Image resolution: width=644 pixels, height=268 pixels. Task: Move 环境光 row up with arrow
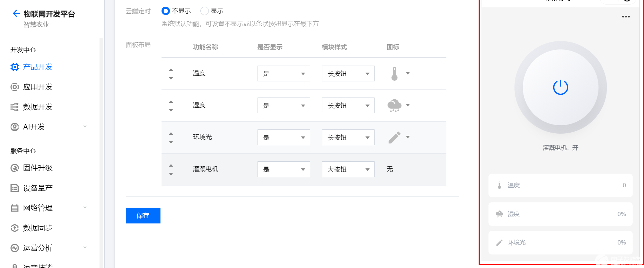point(171,133)
